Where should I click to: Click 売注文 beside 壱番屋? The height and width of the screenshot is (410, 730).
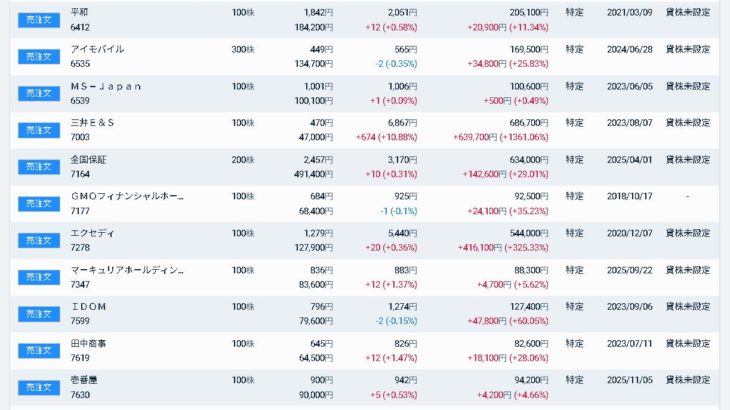click(39, 388)
